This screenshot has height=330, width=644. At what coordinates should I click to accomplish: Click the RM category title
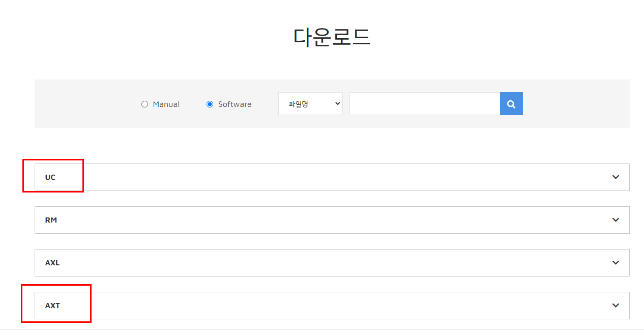[51, 220]
